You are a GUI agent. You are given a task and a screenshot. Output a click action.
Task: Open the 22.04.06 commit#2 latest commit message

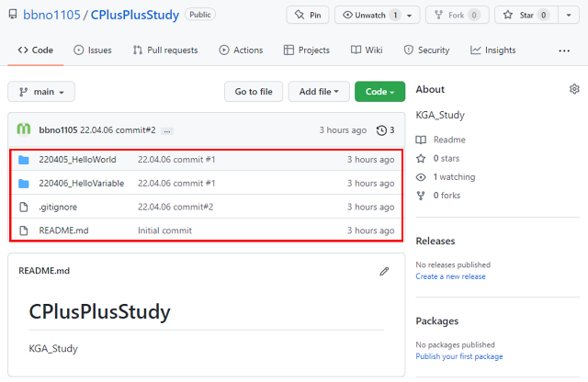point(118,130)
